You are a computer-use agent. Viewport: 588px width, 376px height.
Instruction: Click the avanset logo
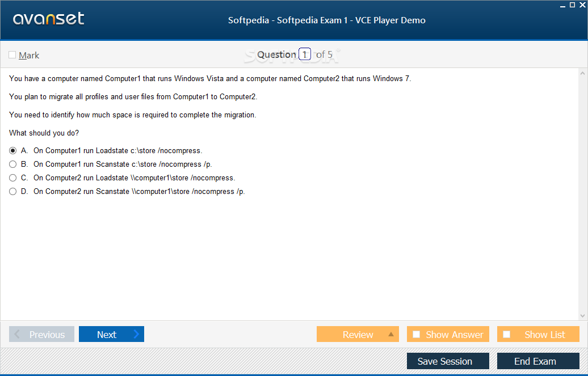point(48,19)
